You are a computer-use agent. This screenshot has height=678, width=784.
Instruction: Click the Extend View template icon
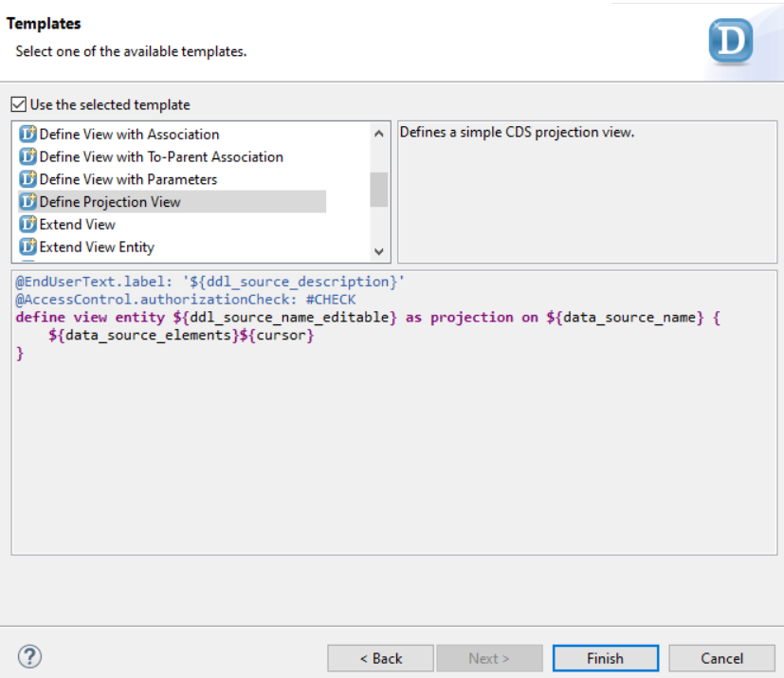click(27, 225)
